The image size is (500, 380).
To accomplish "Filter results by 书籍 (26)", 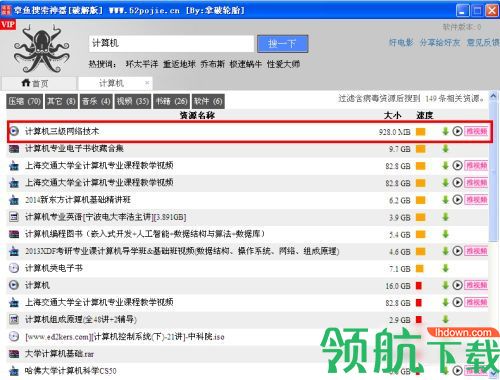I will pyautogui.click(x=172, y=101).
